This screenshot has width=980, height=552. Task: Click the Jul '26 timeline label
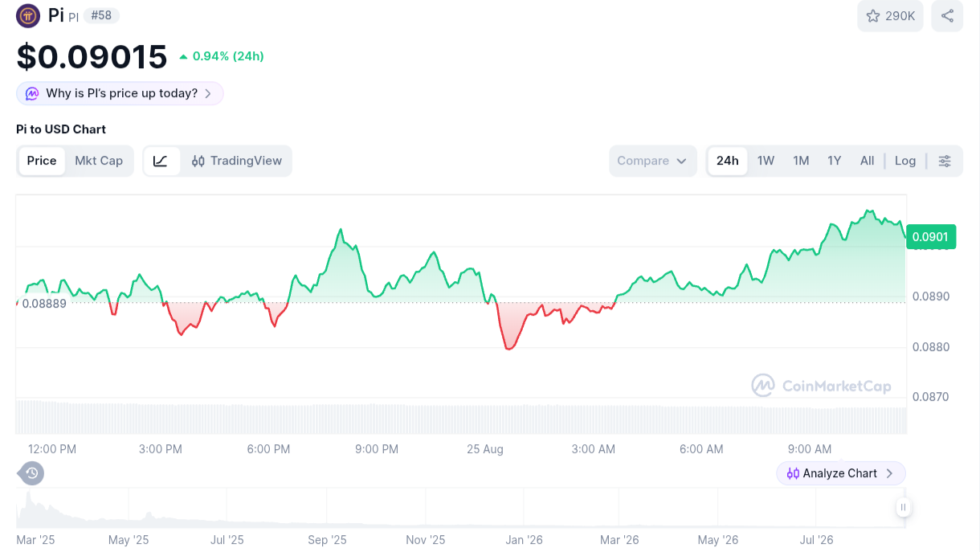[816, 540]
